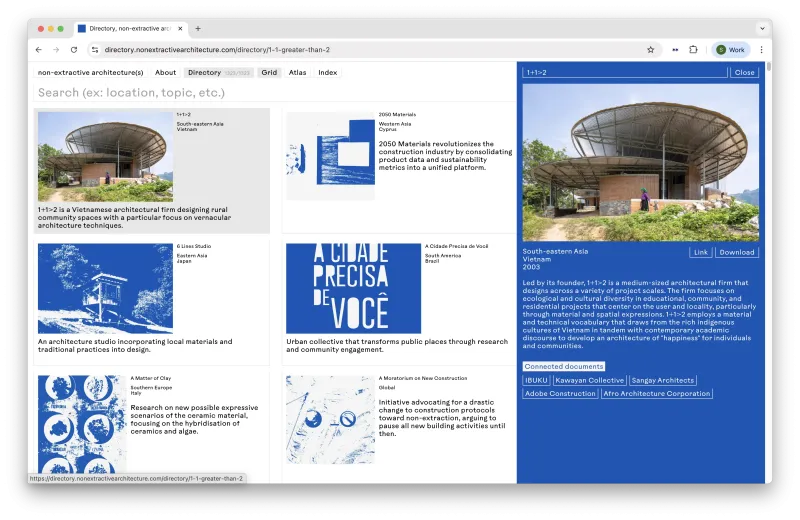This screenshot has height=520, width=800.
Task: Click the address bar URL
Action: [217, 49]
